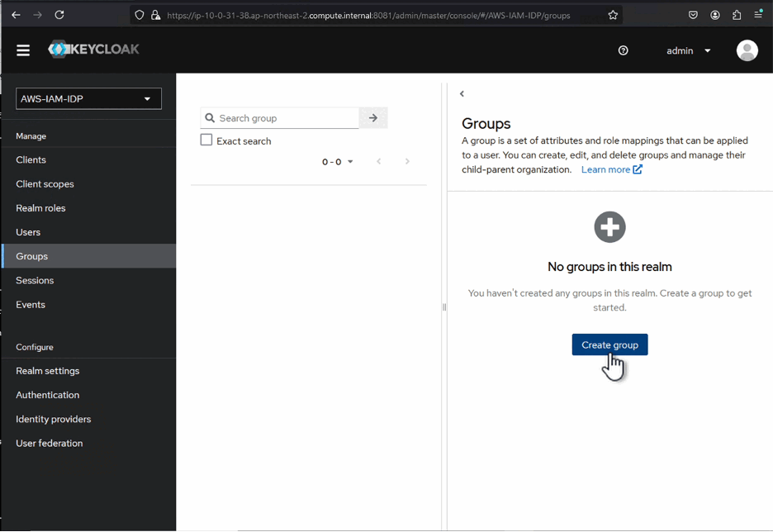
Task: Click the browser back arrow
Action: (16, 15)
